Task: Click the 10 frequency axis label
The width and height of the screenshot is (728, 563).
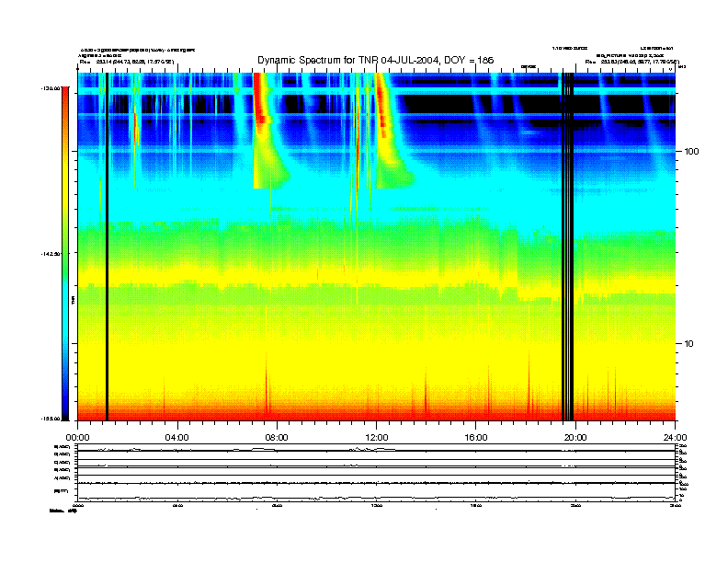Action: [688, 344]
